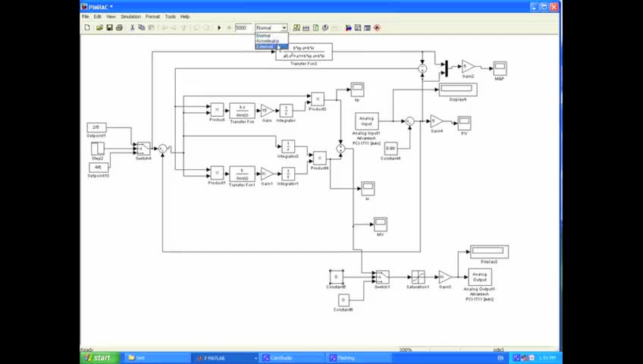
Task: Open a model with the folder icon
Action: pos(99,27)
